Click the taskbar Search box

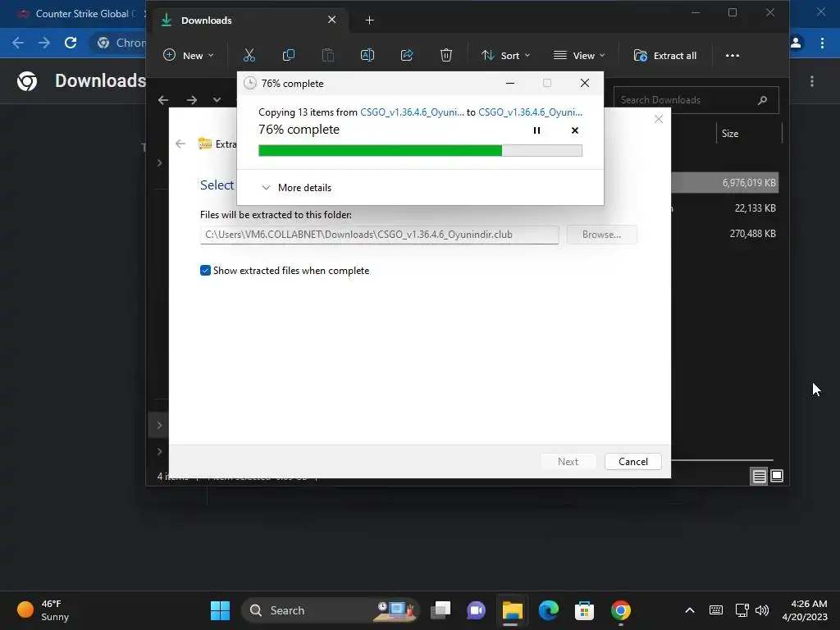(x=330, y=610)
